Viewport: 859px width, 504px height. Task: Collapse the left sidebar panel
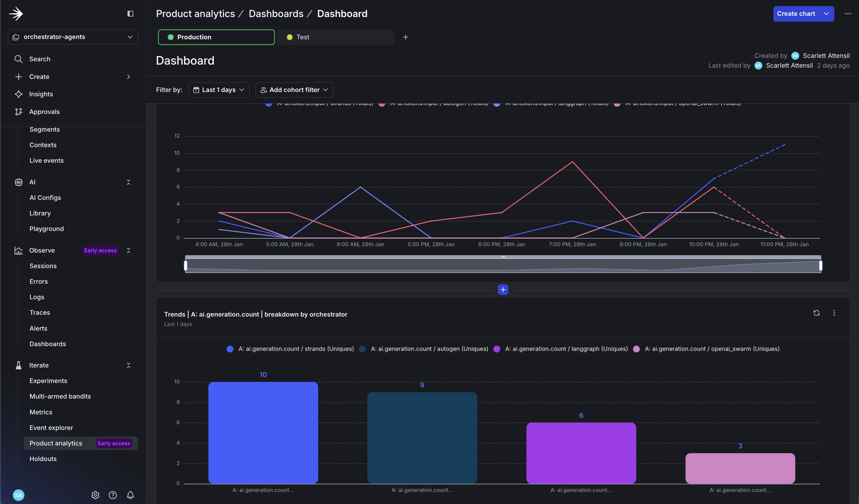tap(130, 14)
